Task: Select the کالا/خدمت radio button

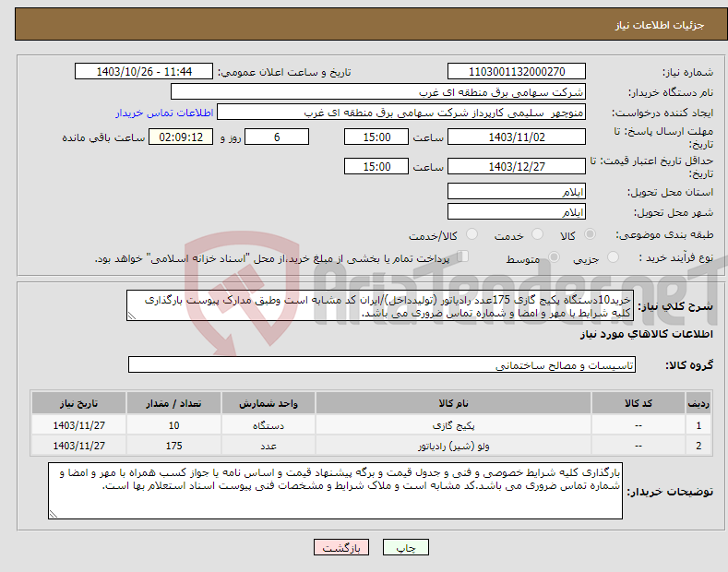Action: click(x=471, y=234)
